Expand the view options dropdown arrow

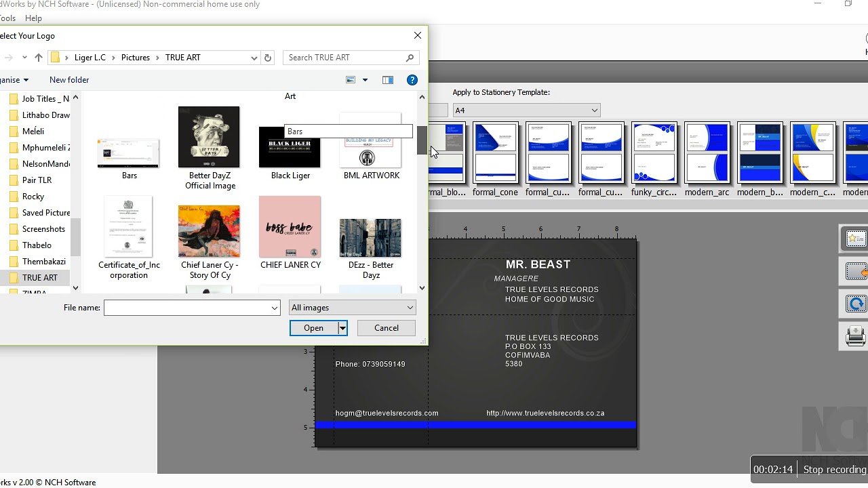pos(365,80)
